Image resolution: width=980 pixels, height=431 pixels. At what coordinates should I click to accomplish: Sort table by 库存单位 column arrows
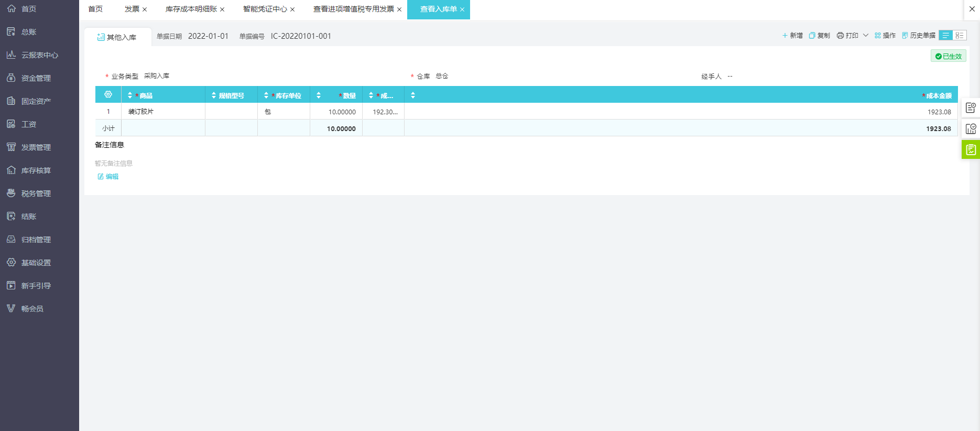(x=266, y=95)
